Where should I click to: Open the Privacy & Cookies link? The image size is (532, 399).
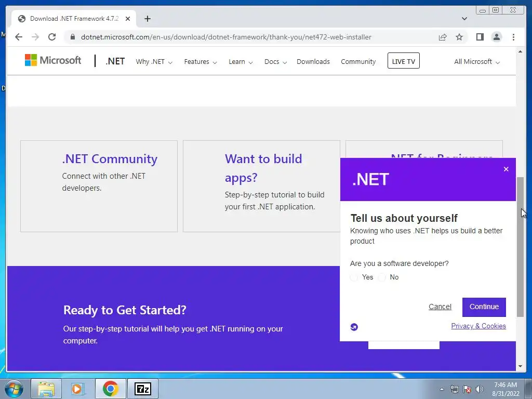tap(478, 326)
